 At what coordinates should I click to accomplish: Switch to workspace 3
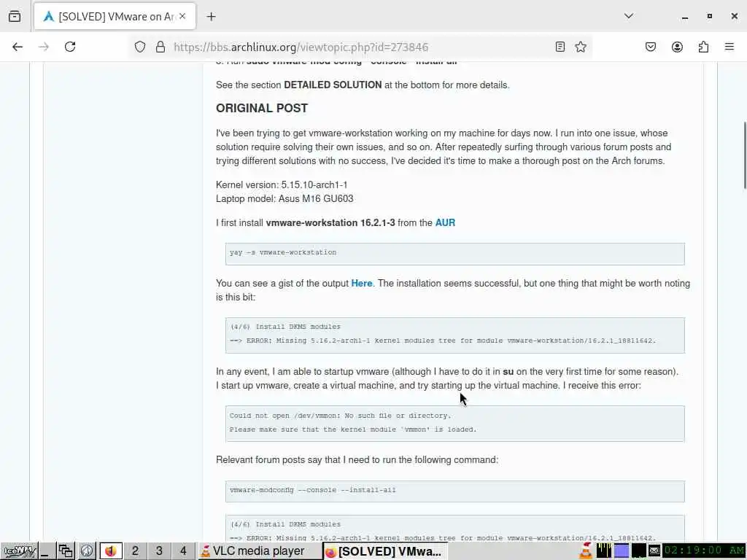tap(159, 551)
